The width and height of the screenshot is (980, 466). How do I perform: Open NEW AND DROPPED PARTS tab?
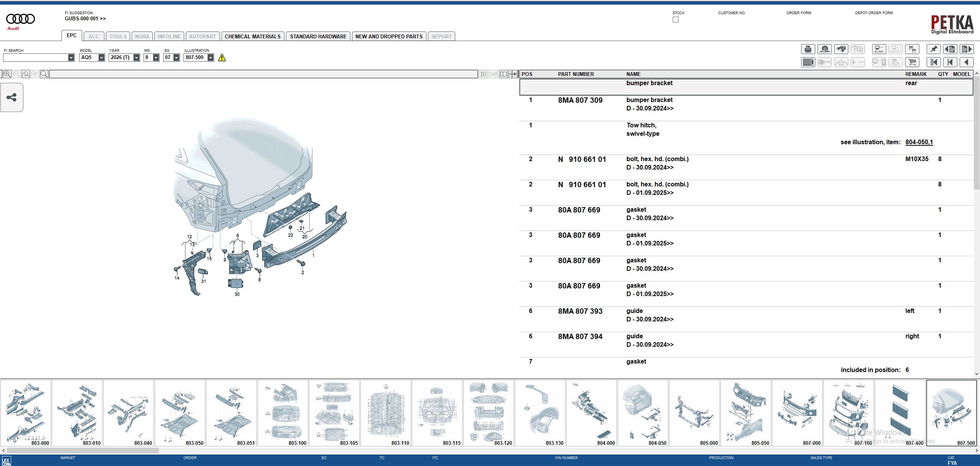click(388, 36)
